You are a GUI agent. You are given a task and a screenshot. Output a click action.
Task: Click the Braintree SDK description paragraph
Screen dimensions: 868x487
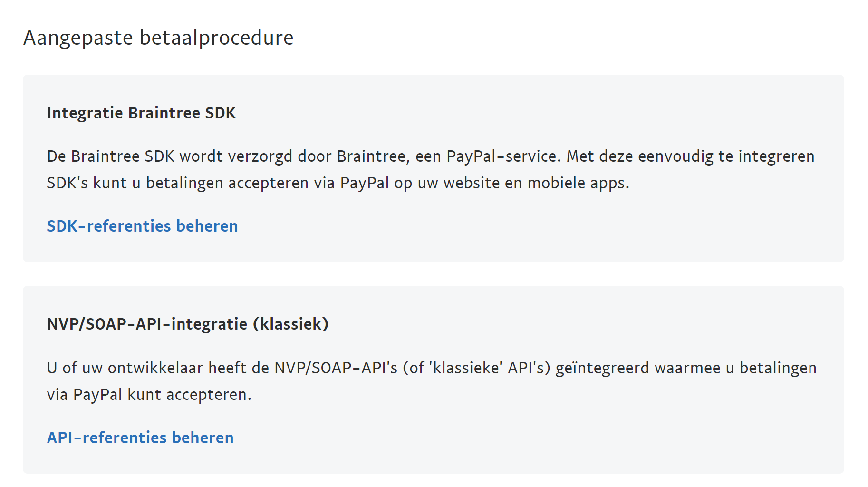[431, 170]
